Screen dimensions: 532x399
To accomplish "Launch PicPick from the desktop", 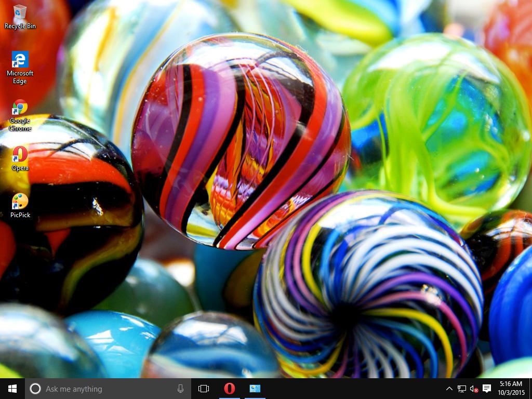I will [x=20, y=200].
